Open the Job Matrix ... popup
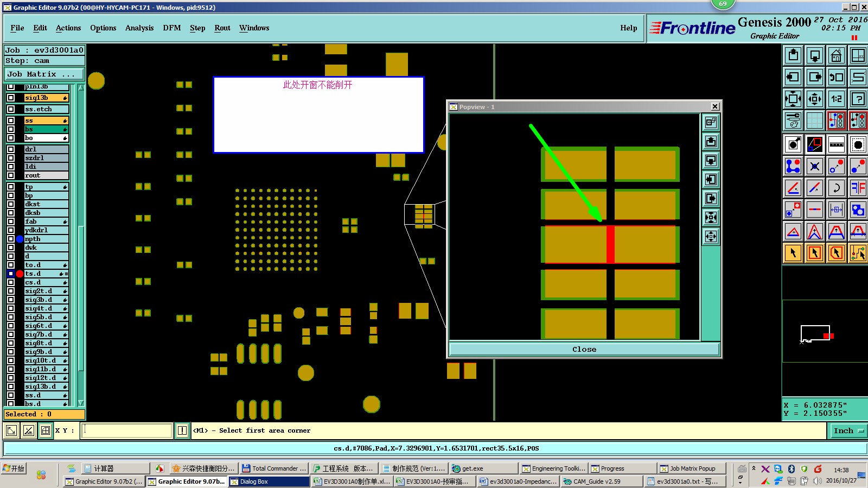 click(45, 74)
